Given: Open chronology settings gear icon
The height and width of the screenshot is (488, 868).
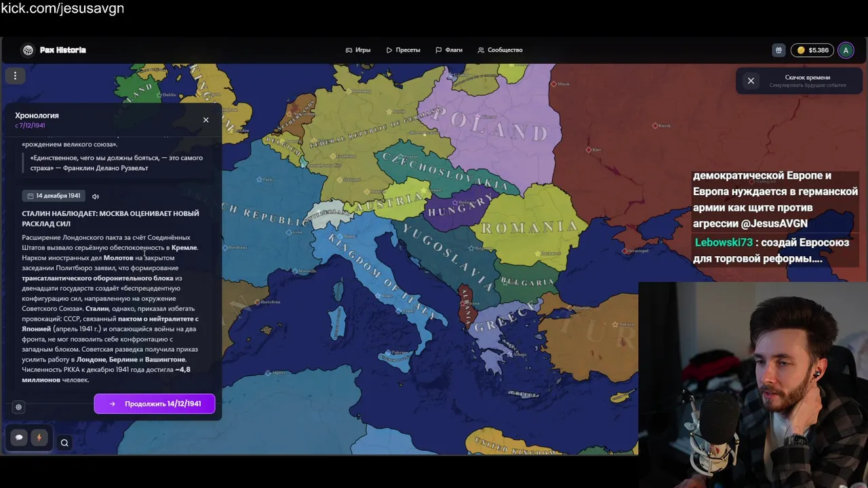Looking at the screenshot, I should (18, 407).
